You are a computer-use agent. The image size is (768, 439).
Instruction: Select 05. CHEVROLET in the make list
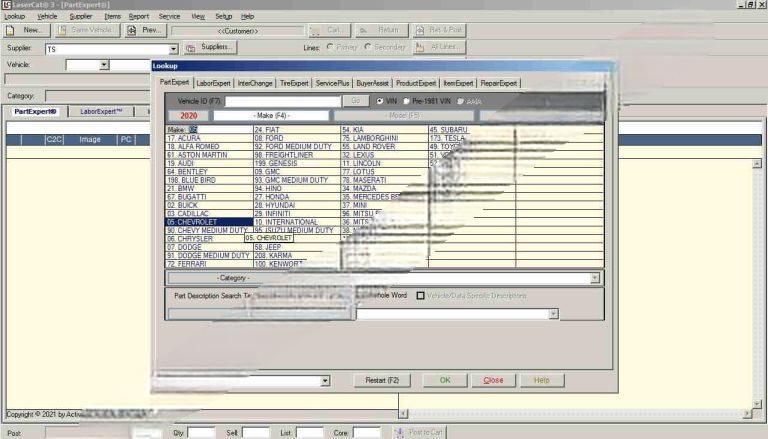209,222
